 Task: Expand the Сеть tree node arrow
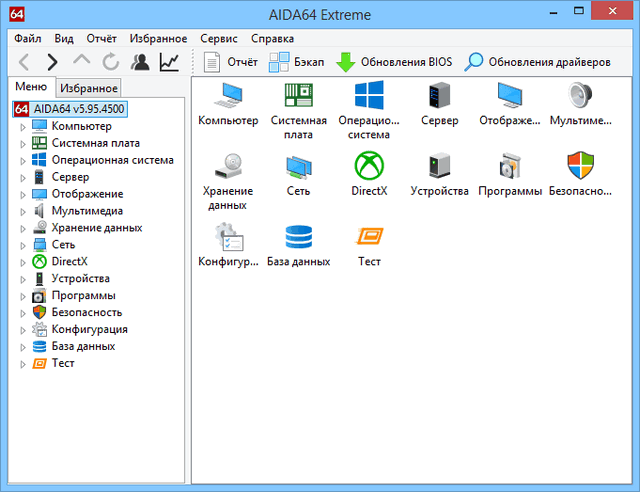pyautogui.click(x=23, y=245)
